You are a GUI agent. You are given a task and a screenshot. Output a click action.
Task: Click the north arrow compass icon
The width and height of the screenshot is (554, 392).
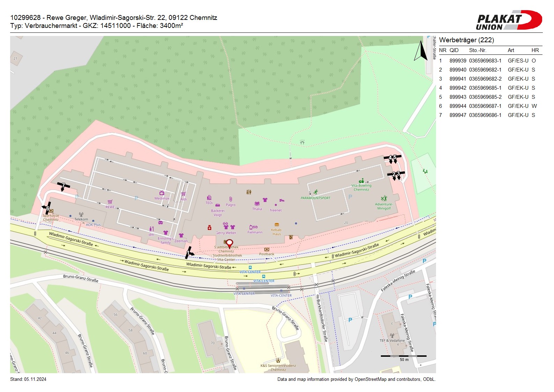pos(421,51)
